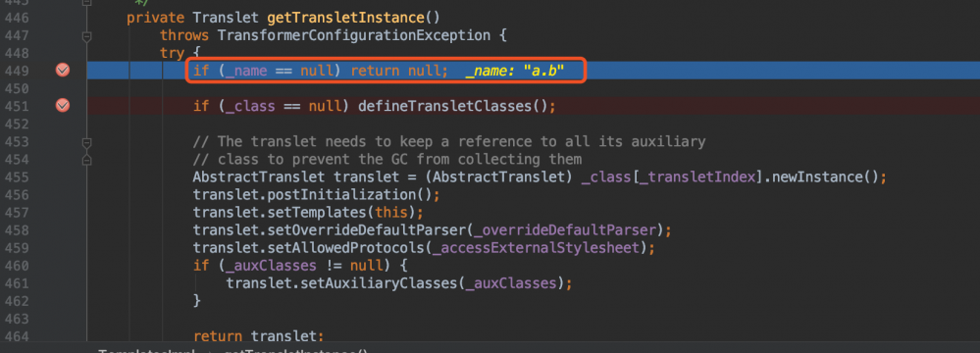Viewport: 980px width, 353px height.
Task: Remove the breakpoint on line 449
Action: pyautogui.click(x=63, y=71)
